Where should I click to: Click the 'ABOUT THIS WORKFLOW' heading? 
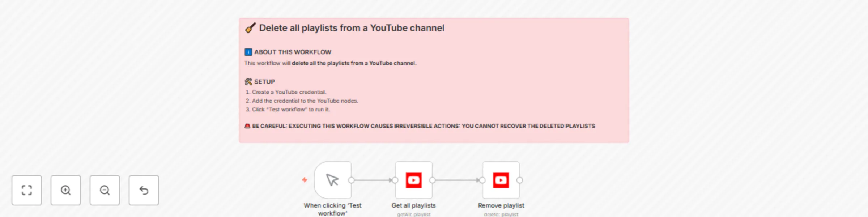[x=293, y=52]
